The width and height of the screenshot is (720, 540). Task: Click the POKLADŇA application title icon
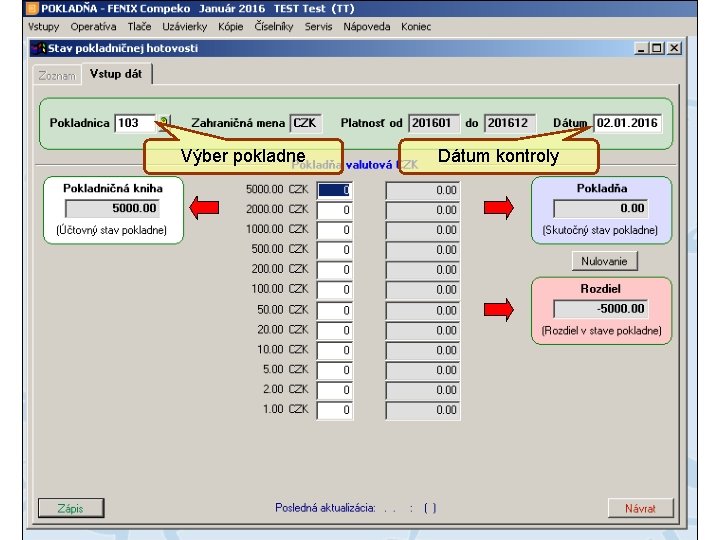coord(32,8)
